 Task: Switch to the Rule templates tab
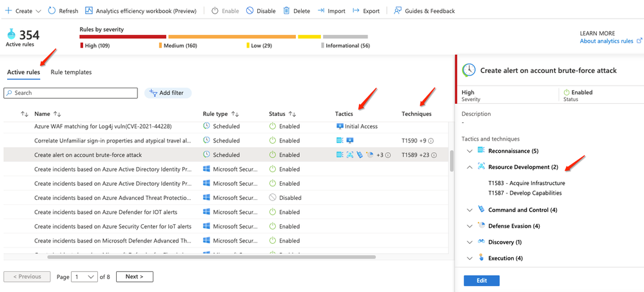[x=71, y=72]
